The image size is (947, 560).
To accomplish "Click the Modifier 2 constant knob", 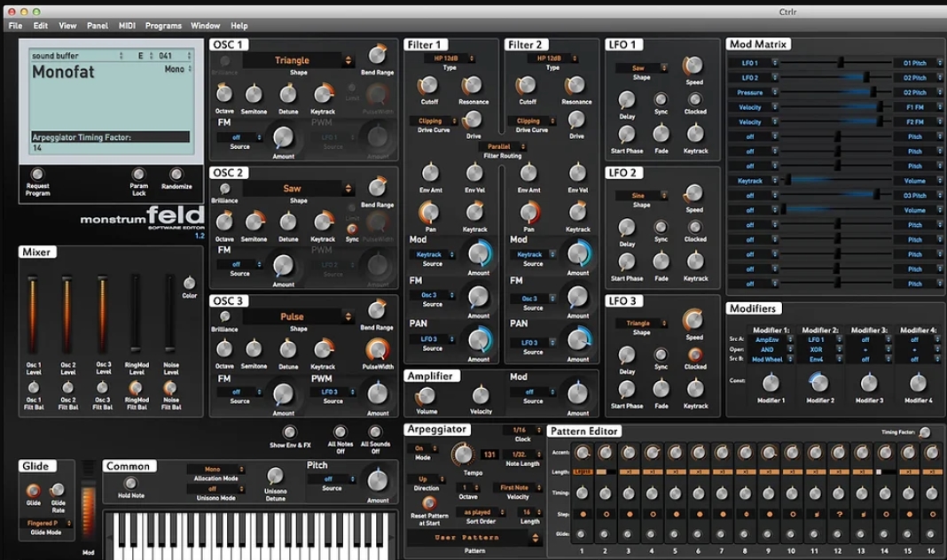I will [x=818, y=381].
